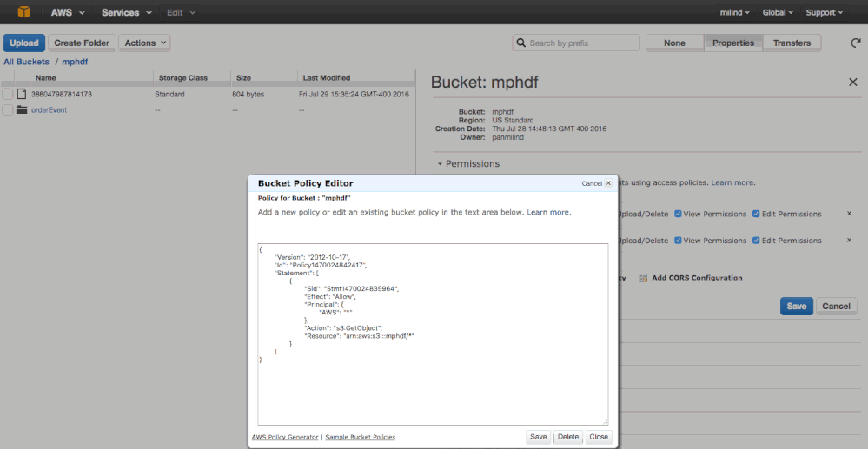The width and height of the screenshot is (868, 449).
Task: Switch to the Properties tab
Action: [x=733, y=43]
